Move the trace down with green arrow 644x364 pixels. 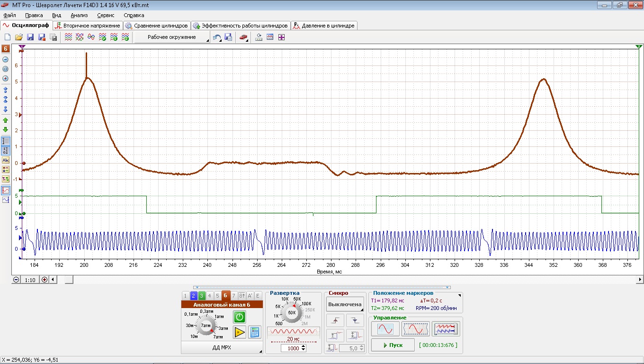point(6,129)
